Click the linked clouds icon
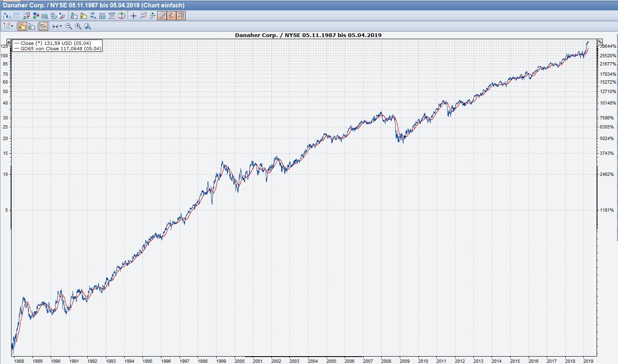This screenshot has width=618, height=364. [x=54, y=16]
